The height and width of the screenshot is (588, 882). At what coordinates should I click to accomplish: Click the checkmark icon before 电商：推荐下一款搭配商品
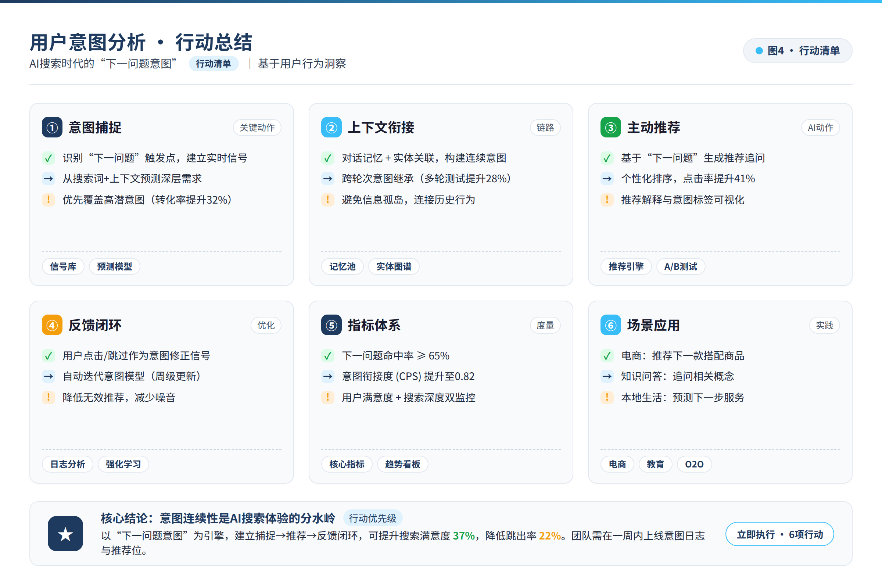click(x=607, y=355)
